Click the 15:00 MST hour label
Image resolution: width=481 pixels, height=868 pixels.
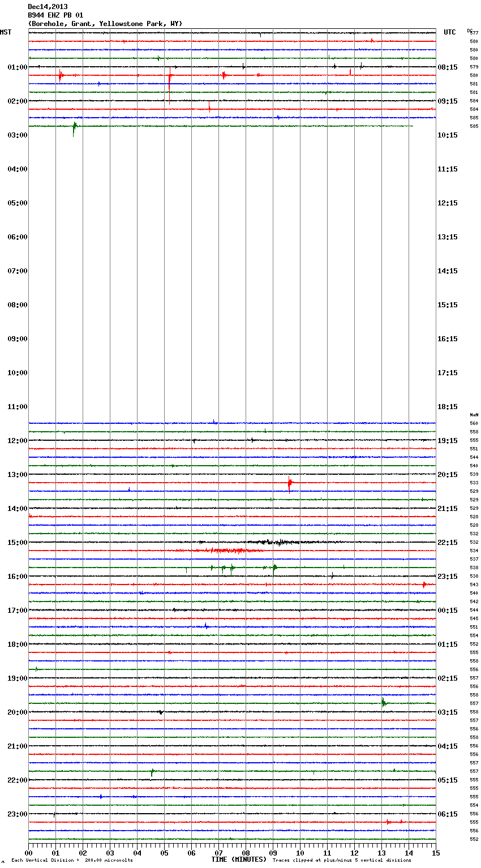[18, 543]
